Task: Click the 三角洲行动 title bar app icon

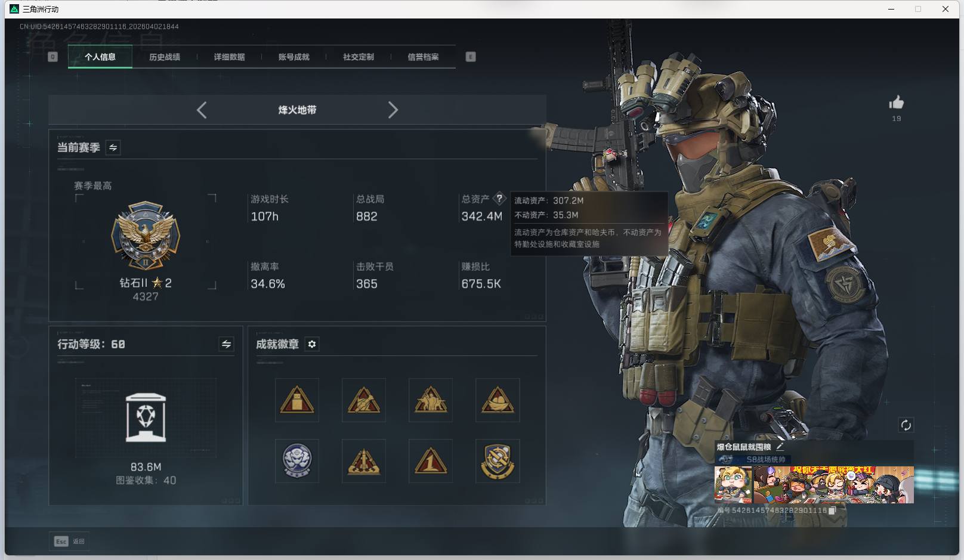Action: coord(14,9)
